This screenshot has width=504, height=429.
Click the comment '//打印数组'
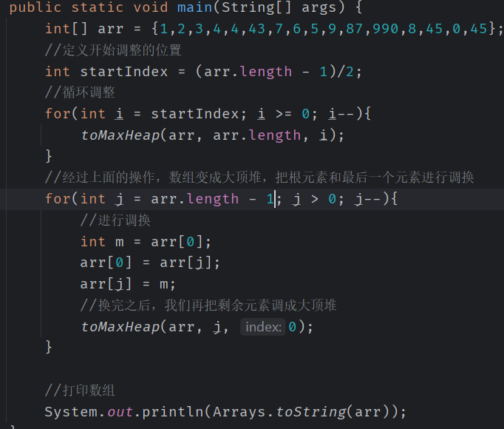tap(80, 391)
